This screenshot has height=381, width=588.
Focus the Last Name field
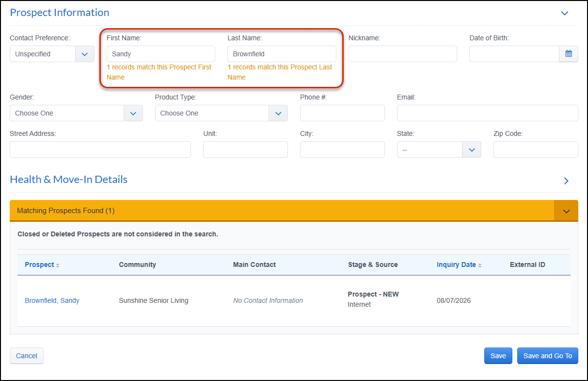pyautogui.click(x=282, y=54)
